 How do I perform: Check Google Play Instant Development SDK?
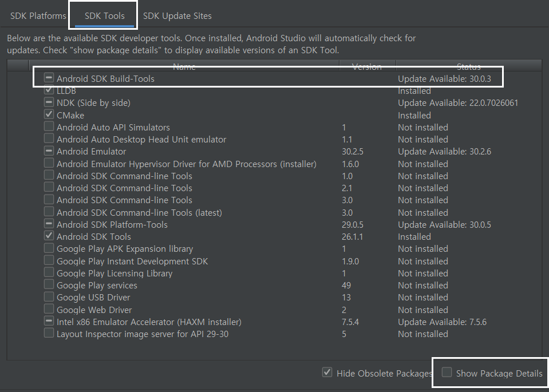49,260
